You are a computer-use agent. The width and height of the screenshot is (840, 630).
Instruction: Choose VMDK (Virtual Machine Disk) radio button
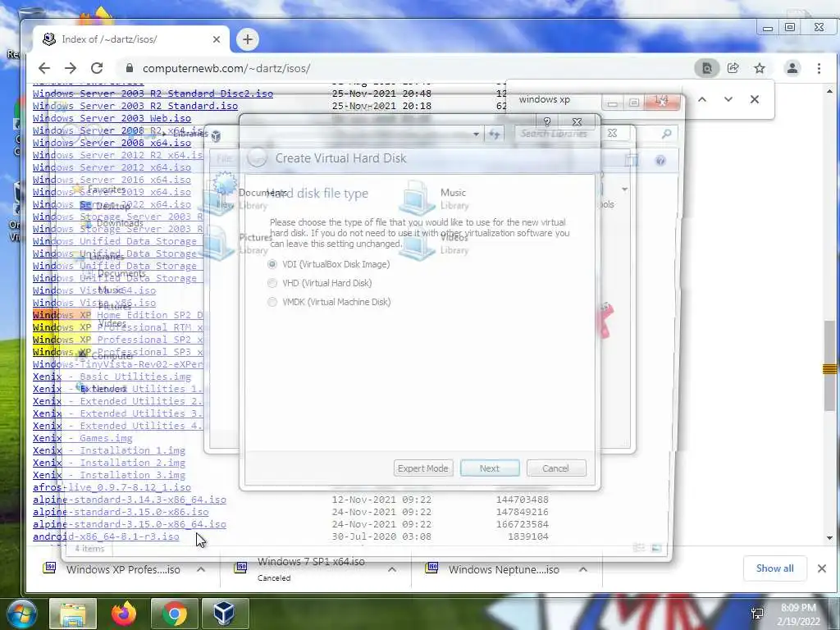272,302
